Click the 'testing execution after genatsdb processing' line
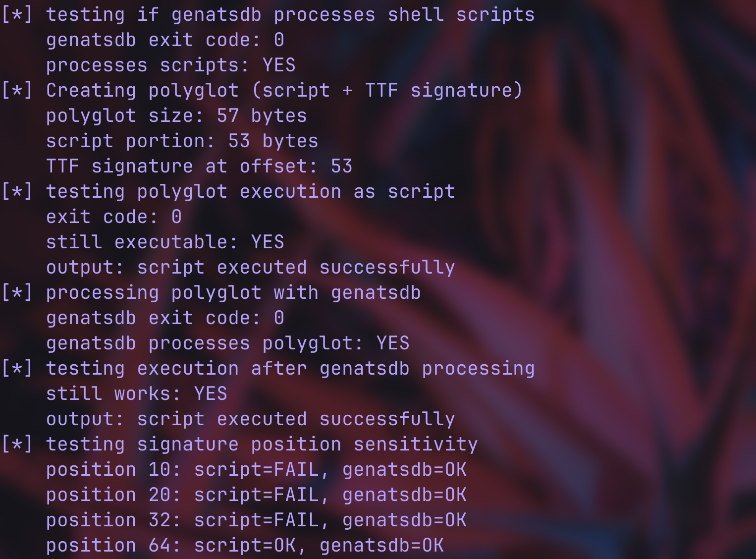The width and height of the screenshot is (756, 559). 290,369
